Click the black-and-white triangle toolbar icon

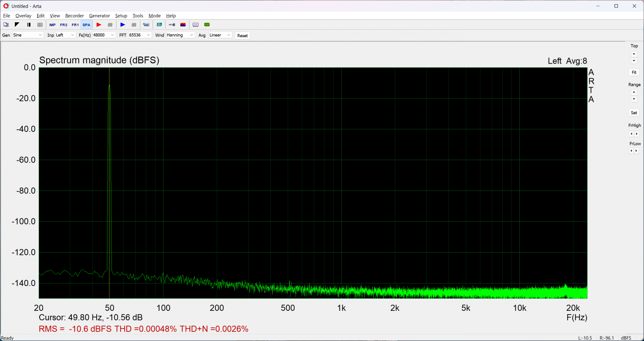coord(17,25)
